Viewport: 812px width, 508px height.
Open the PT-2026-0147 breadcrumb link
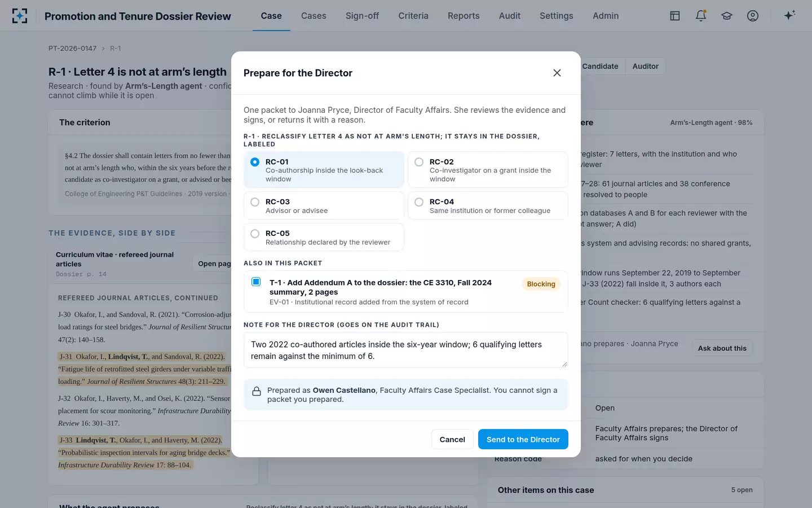pos(72,49)
